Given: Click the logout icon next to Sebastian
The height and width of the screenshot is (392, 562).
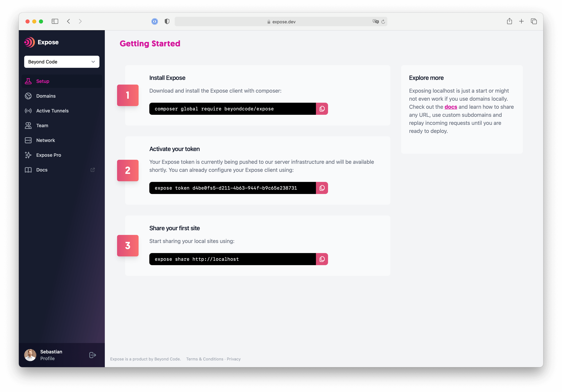Looking at the screenshot, I should click(x=93, y=355).
